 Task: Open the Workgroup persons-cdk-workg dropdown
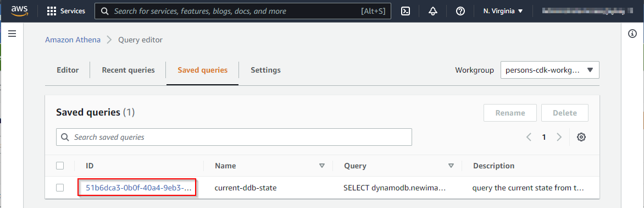(550, 70)
